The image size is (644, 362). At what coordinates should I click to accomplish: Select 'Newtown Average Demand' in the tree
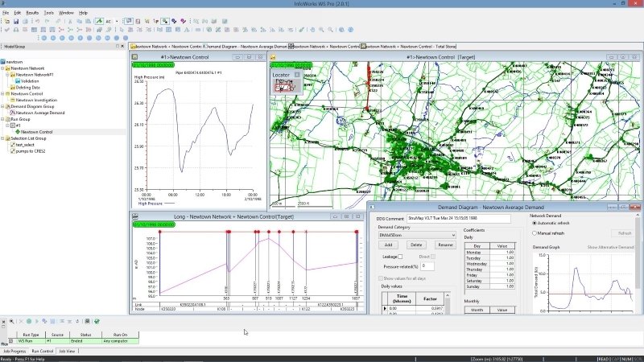click(39, 113)
